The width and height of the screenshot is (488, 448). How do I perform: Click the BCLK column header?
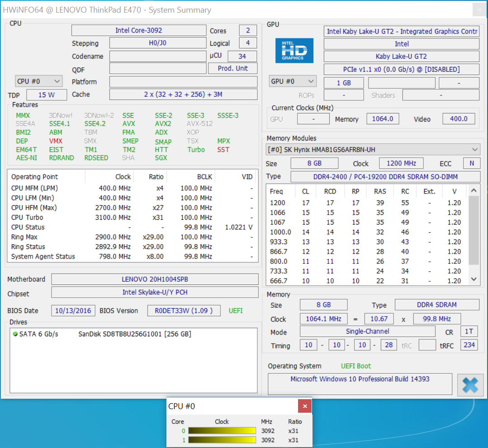[x=191, y=177]
